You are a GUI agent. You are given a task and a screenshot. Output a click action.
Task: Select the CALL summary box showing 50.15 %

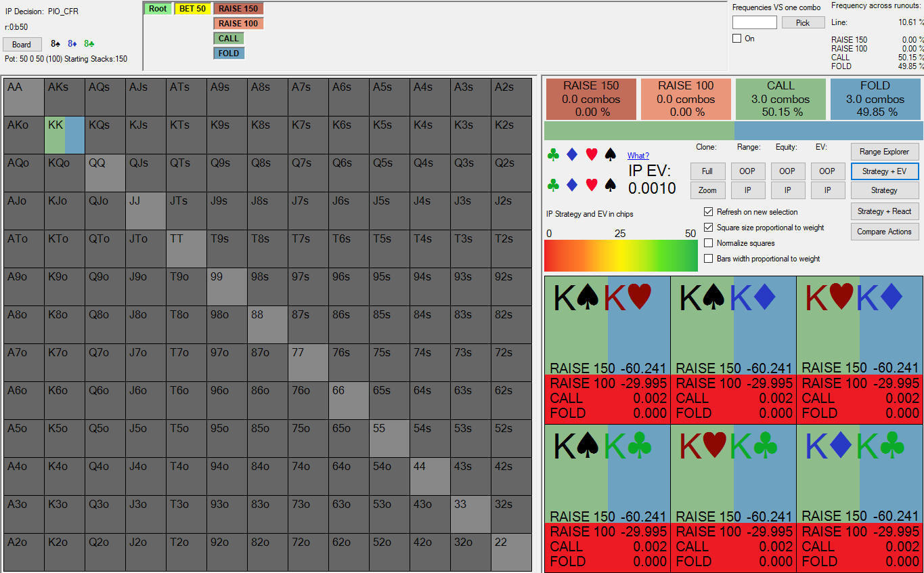click(780, 99)
